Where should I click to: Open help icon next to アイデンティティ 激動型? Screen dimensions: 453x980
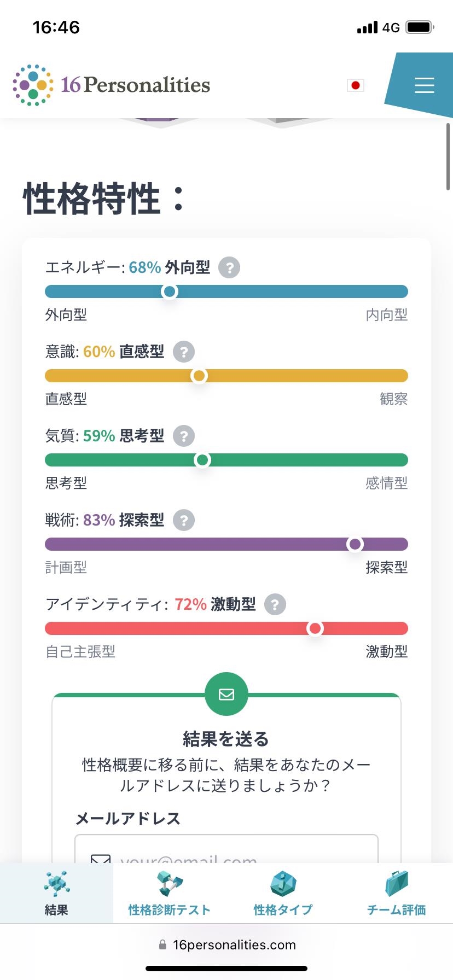pyautogui.click(x=275, y=604)
